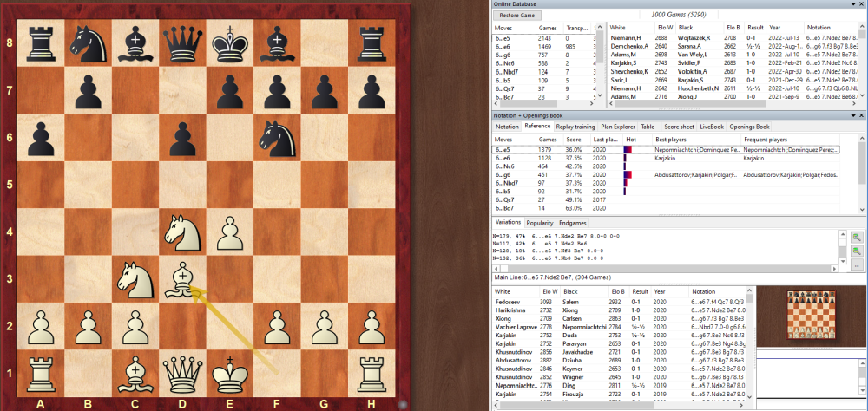Pick the black rook on h8
Image resolution: width=868 pixels, height=411 pixels.
[372, 45]
